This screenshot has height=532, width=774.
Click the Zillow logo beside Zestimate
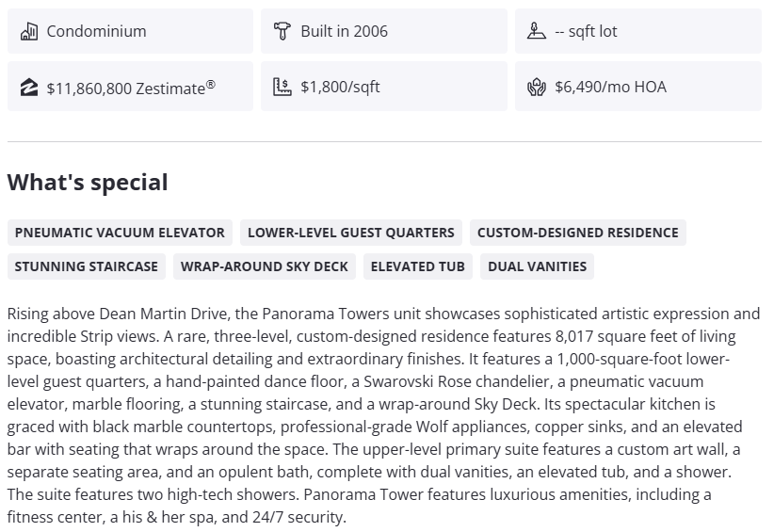28,88
